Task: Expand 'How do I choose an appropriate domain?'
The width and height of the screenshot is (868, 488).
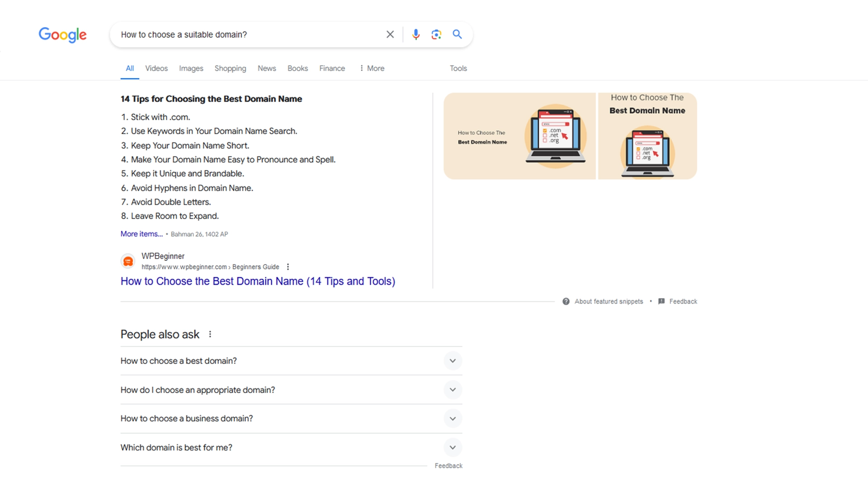Action: [291, 390]
